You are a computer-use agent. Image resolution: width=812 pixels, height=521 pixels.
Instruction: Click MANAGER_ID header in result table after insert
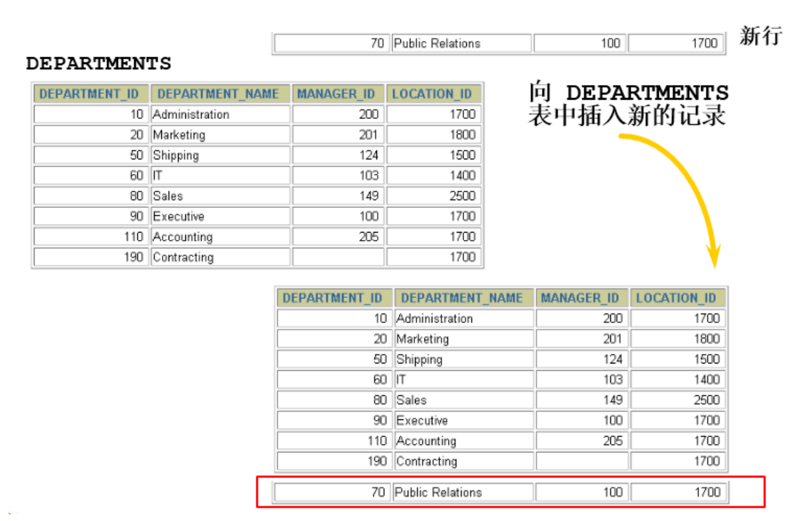[x=582, y=298]
